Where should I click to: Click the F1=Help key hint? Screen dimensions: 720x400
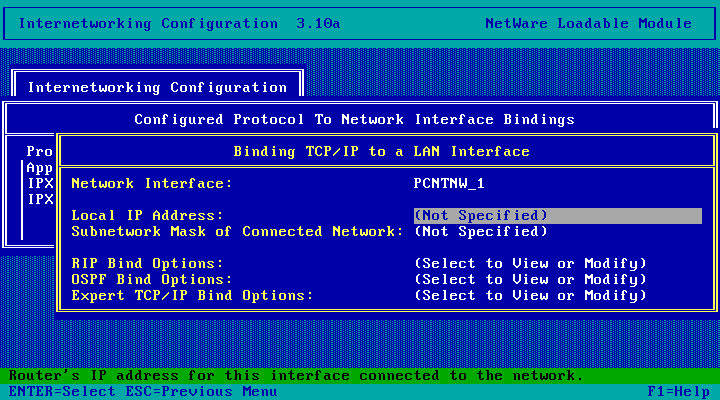(679, 392)
